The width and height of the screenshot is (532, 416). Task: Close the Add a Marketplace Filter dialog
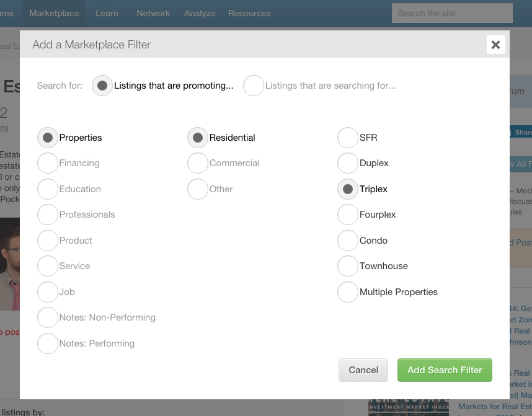495,45
